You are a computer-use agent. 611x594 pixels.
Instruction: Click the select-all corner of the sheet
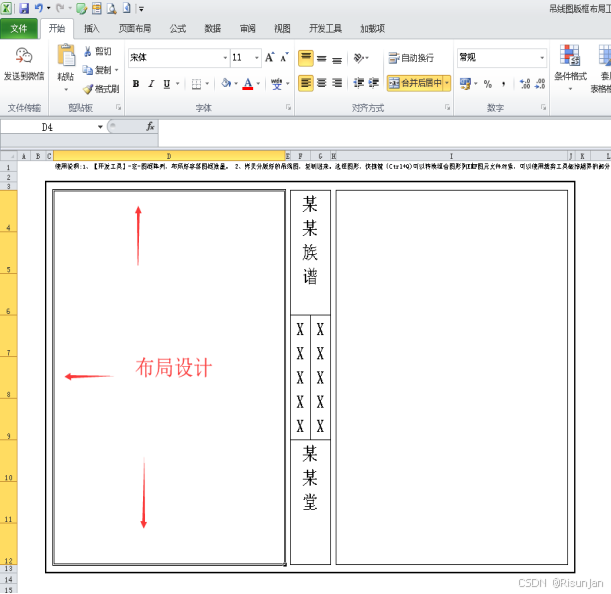(9, 156)
